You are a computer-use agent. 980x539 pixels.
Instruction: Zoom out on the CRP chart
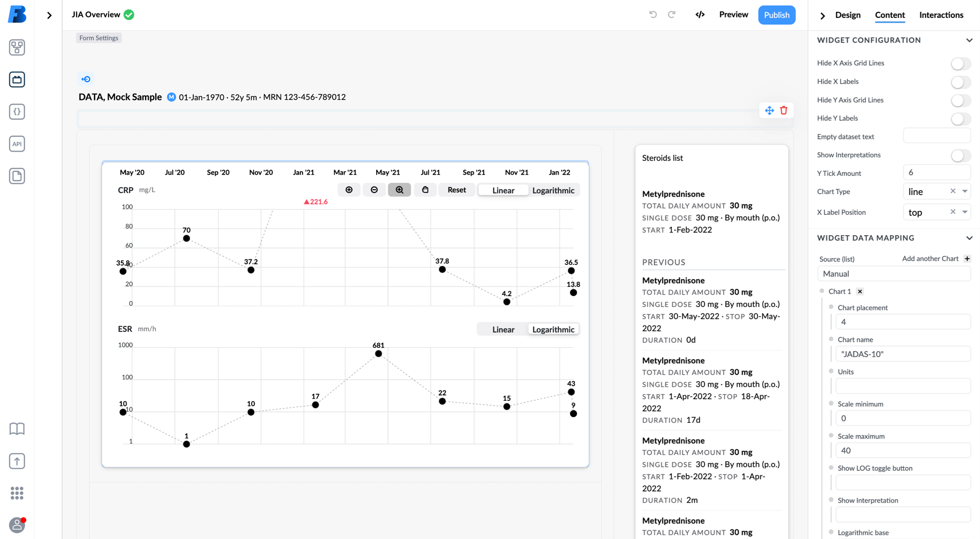pos(374,190)
